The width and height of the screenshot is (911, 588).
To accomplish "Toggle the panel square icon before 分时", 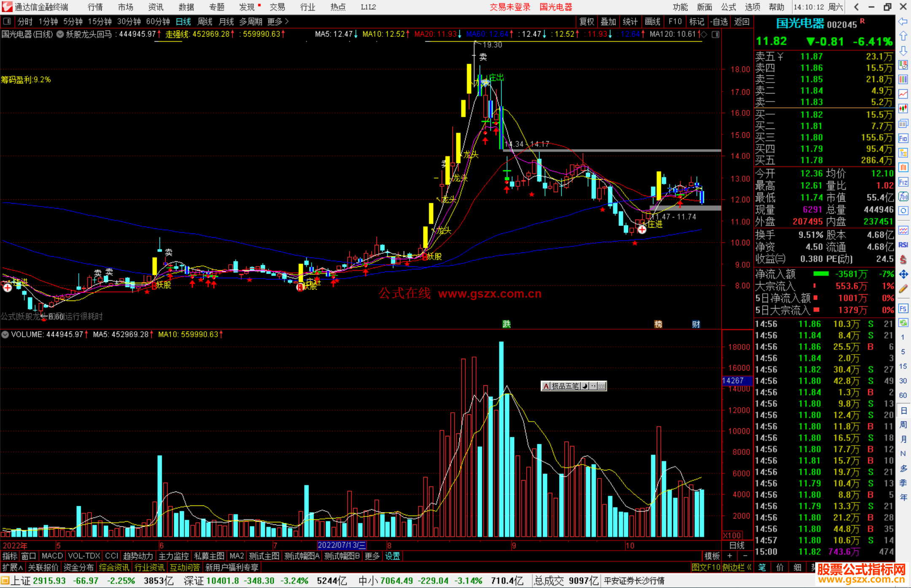I will click(x=7, y=21).
